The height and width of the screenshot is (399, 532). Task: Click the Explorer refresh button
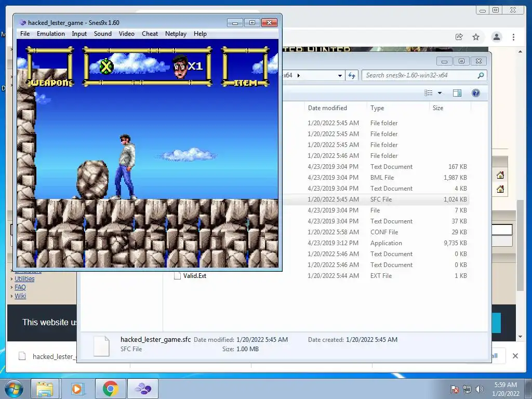pyautogui.click(x=352, y=75)
